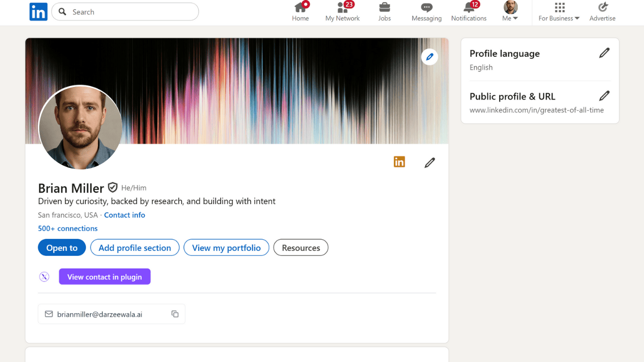644x362 pixels.
Task: Open Contact info link
Action: tap(124, 215)
